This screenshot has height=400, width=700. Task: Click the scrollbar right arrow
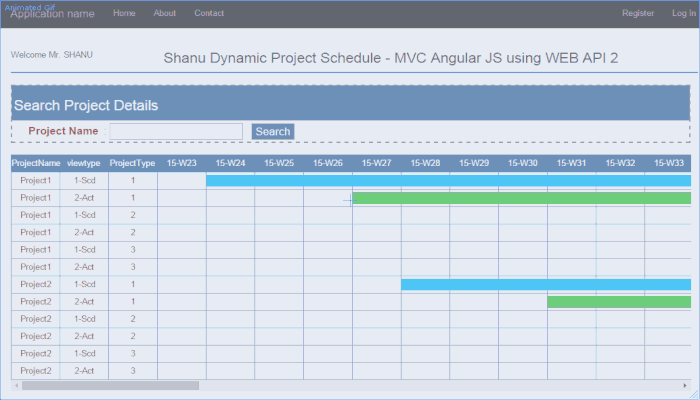pyautogui.click(x=686, y=385)
